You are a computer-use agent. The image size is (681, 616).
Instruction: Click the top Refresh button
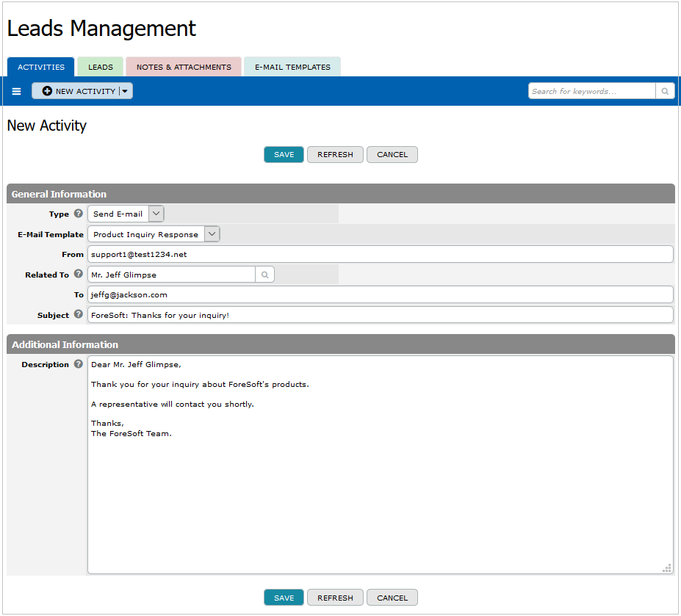[x=335, y=155]
